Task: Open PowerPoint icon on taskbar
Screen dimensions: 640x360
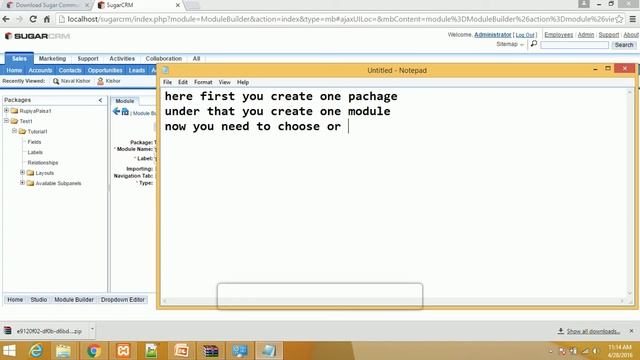Action: 182,351
